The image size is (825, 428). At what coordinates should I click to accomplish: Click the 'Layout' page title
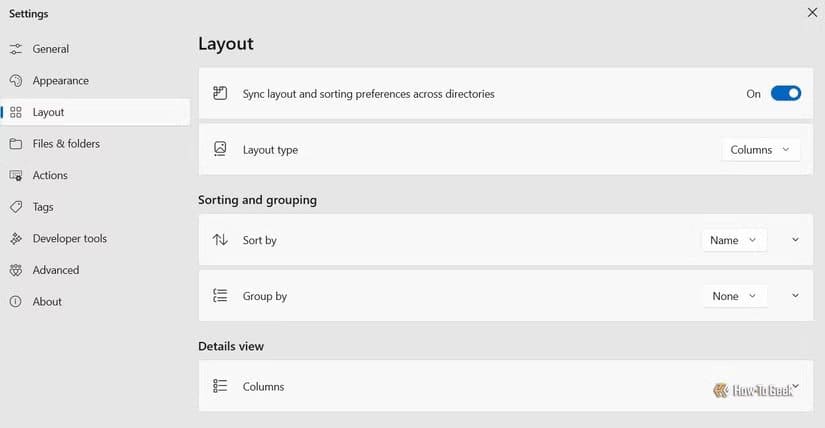coord(226,44)
